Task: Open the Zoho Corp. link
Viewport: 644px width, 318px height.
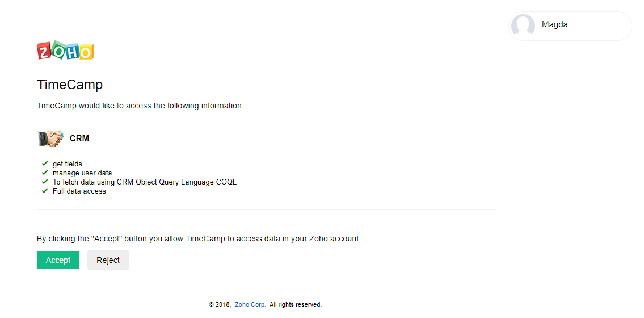Action: pyautogui.click(x=250, y=304)
